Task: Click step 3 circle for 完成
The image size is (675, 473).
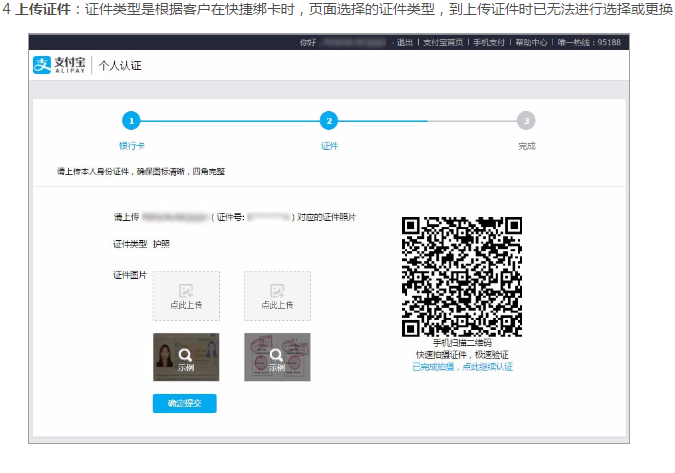Action: pos(526,121)
